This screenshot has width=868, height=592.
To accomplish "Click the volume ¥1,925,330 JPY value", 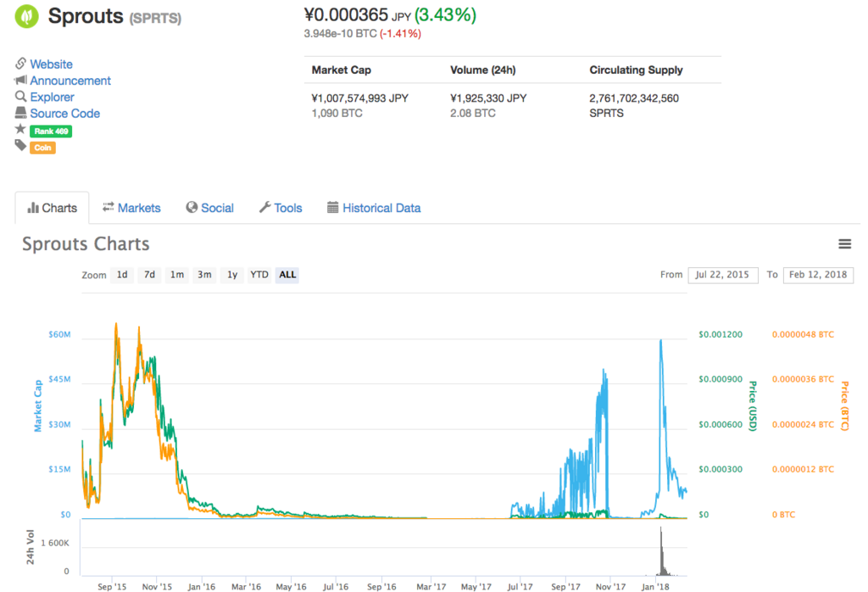I will (488, 98).
